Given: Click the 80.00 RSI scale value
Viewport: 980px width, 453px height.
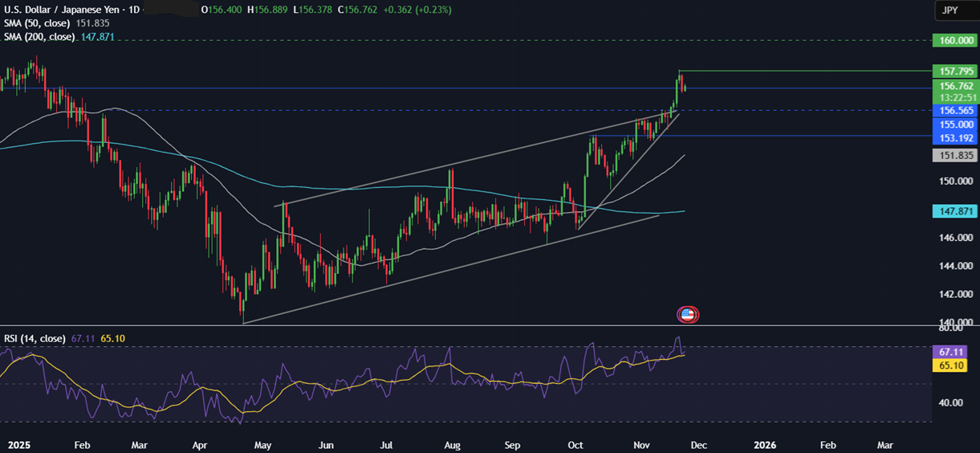Looking at the screenshot, I should pos(953,329).
